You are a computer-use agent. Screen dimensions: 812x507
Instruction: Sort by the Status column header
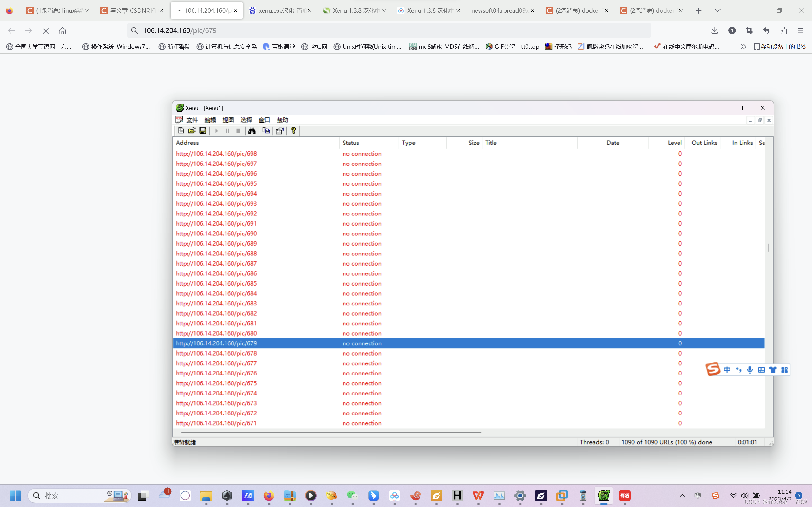pyautogui.click(x=350, y=143)
